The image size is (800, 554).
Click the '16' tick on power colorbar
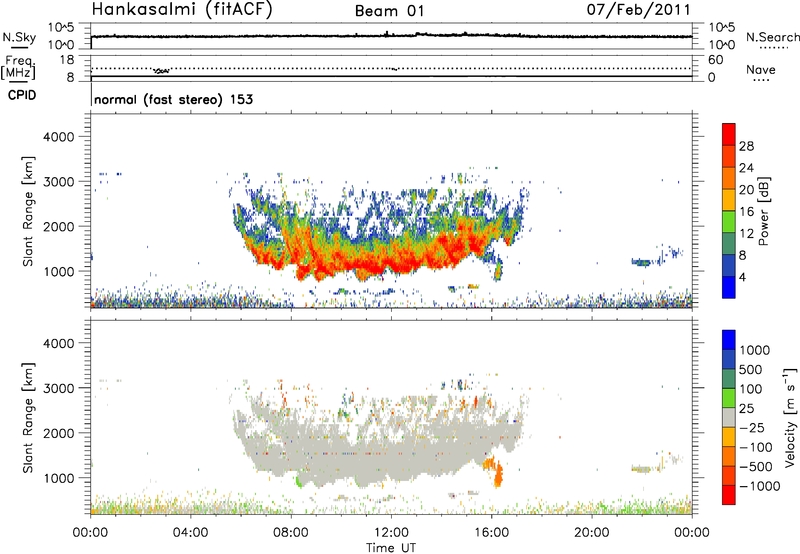pos(746,212)
